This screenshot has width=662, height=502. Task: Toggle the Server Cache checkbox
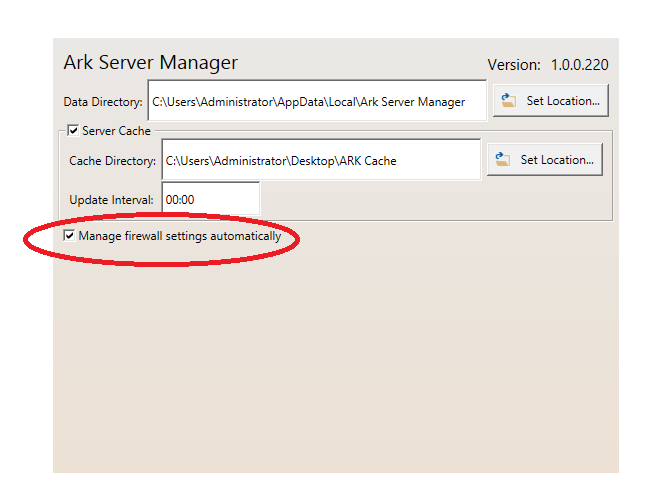(x=73, y=130)
